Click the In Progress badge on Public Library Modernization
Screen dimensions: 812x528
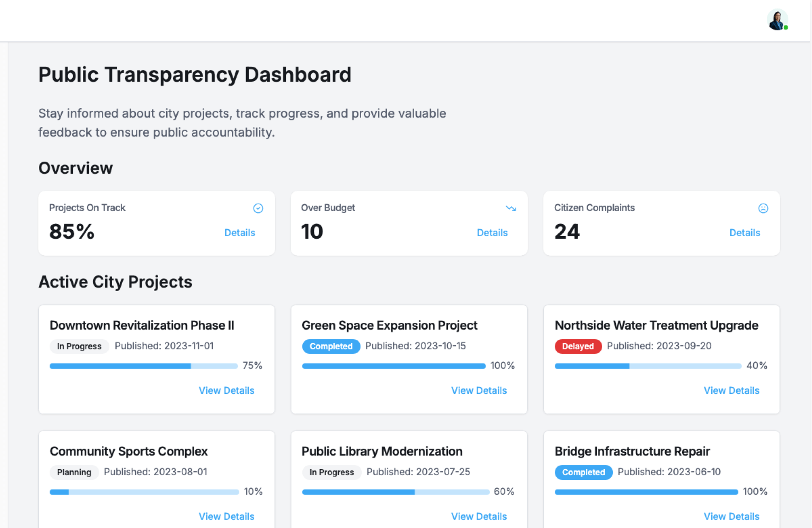pyautogui.click(x=332, y=472)
